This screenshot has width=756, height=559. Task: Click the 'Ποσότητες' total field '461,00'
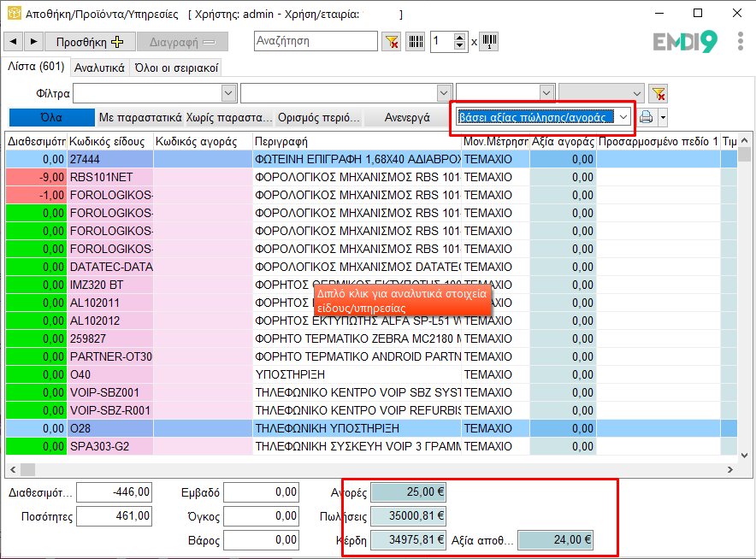[115, 516]
